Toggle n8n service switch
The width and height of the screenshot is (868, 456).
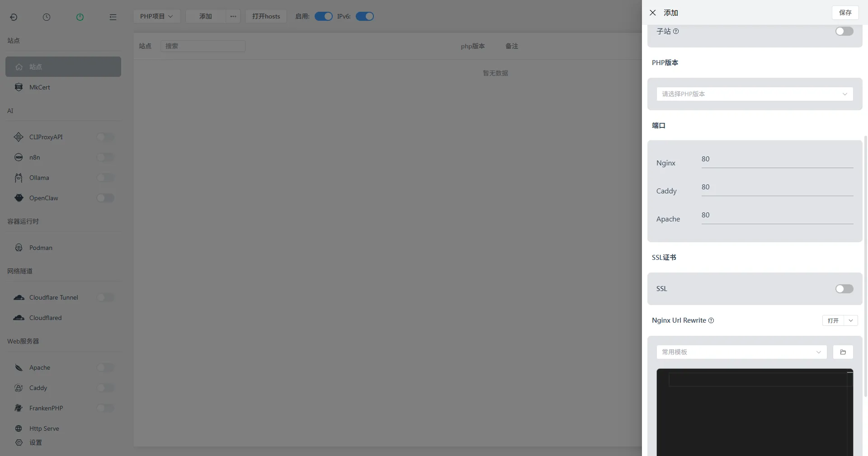[105, 157]
